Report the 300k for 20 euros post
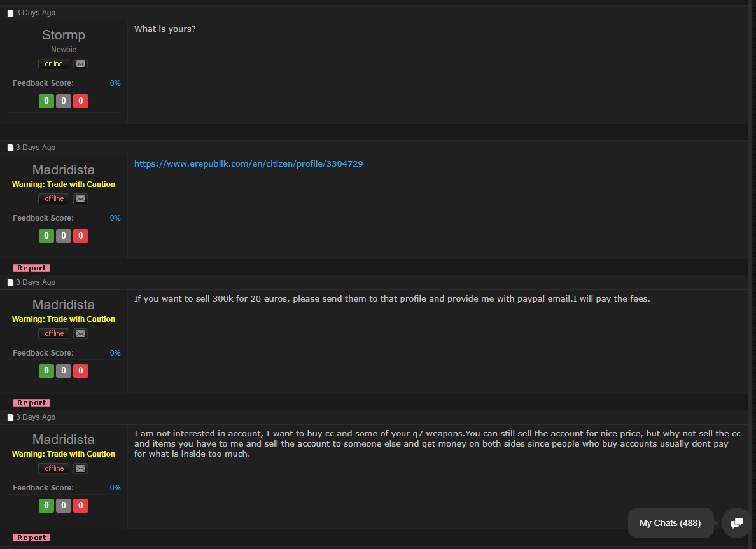 [x=31, y=403]
